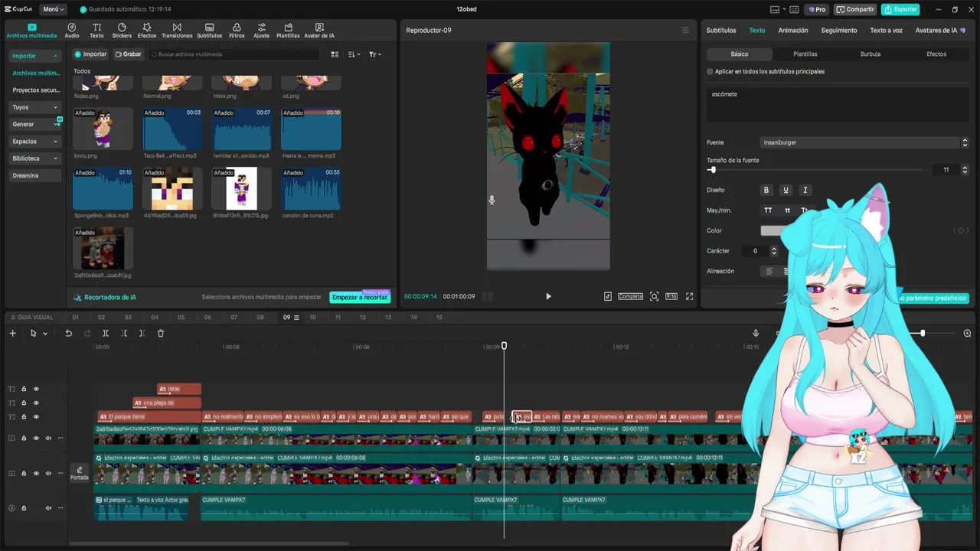Play the video preview
Image resolution: width=980 pixels, height=551 pixels.
tap(548, 296)
